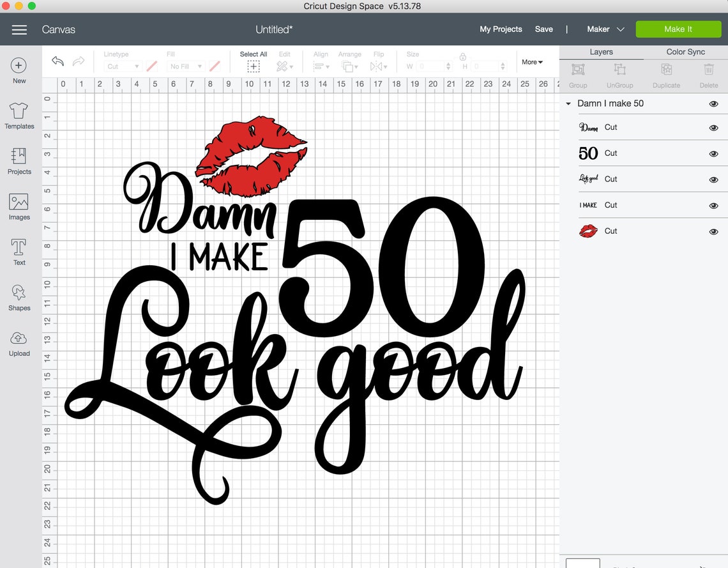
Task: Hide the I MAKE text layer
Action: [713, 205]
